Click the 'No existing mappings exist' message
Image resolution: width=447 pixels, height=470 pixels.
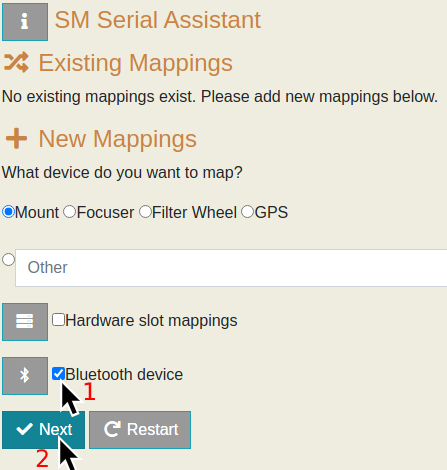point(220,97)
